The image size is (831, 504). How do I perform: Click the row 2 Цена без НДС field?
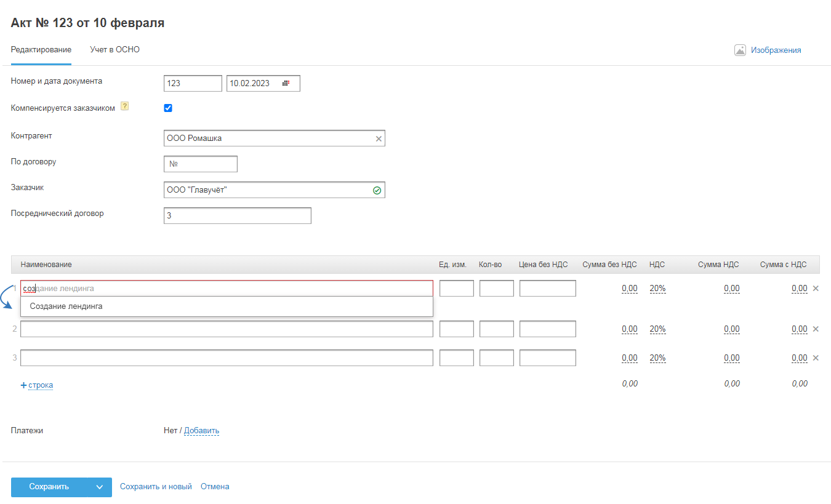(548, 329)
